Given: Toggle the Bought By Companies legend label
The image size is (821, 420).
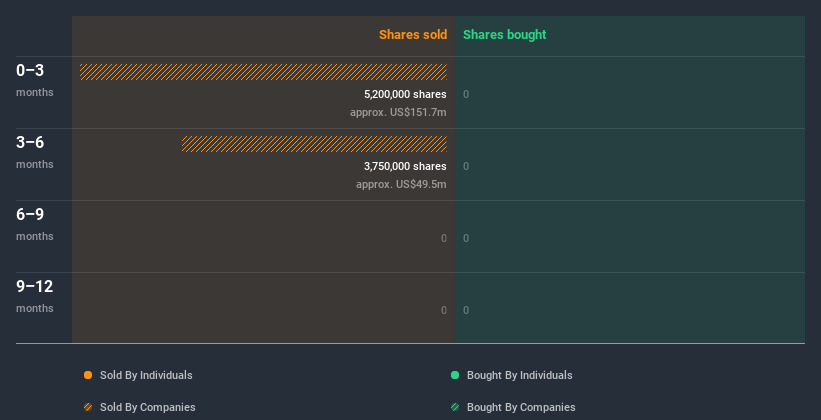Looking at the screenshot, I should 521,407.
